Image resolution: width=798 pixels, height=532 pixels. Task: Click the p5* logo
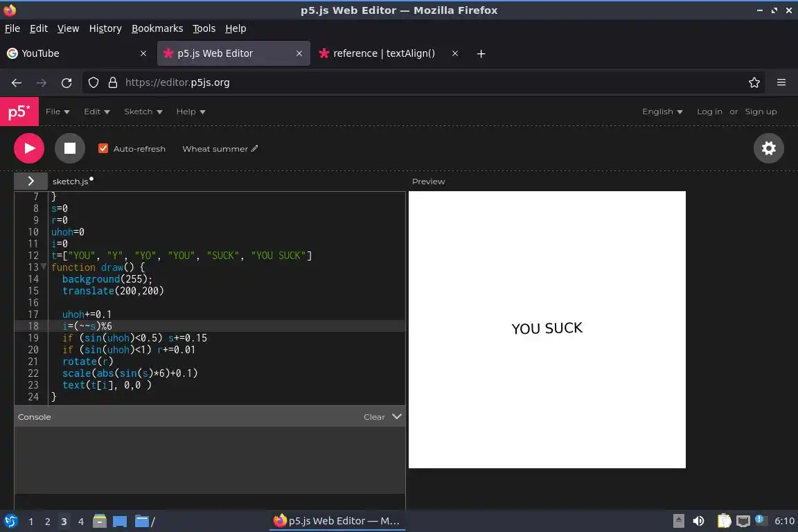tap(19, 112)
